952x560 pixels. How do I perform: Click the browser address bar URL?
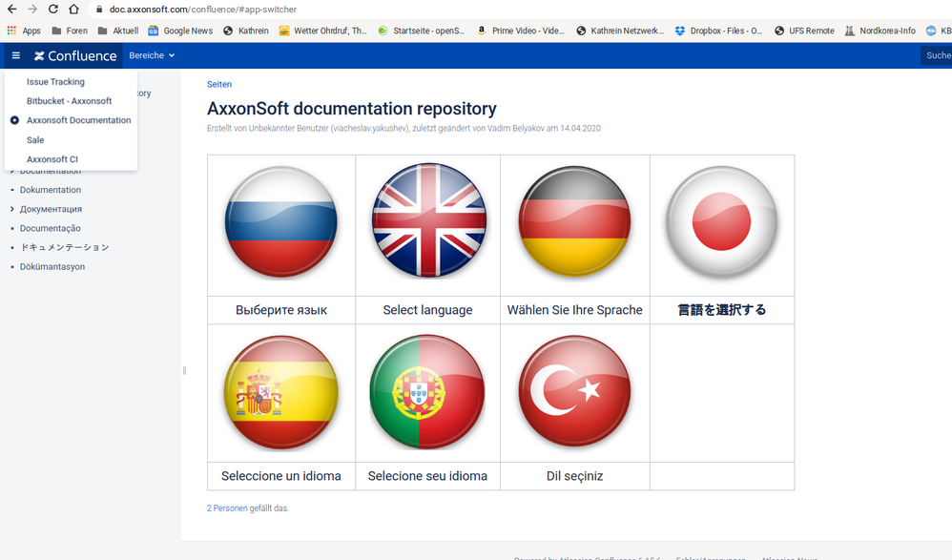(203, 10)
